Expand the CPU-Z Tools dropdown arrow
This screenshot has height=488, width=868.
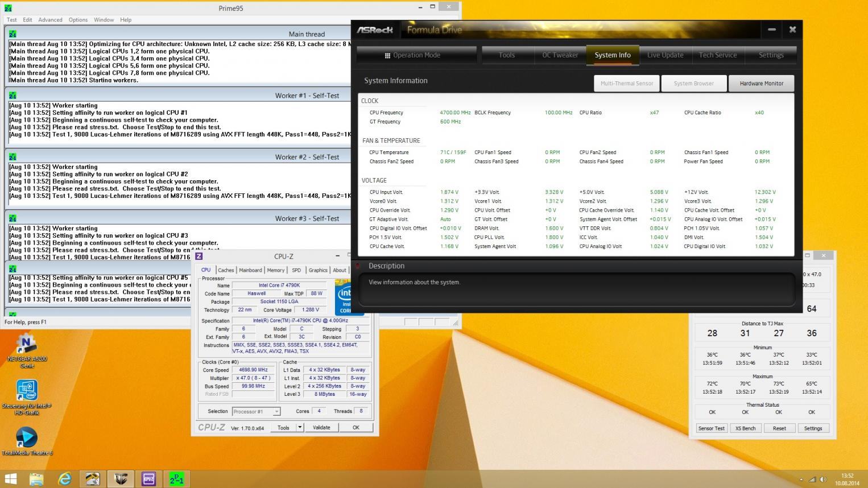tap(300, 428)
